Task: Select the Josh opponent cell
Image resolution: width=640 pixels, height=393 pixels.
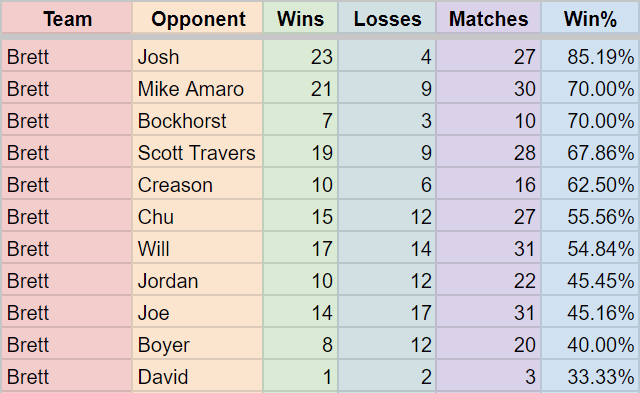Action: [x=198, y=56]
